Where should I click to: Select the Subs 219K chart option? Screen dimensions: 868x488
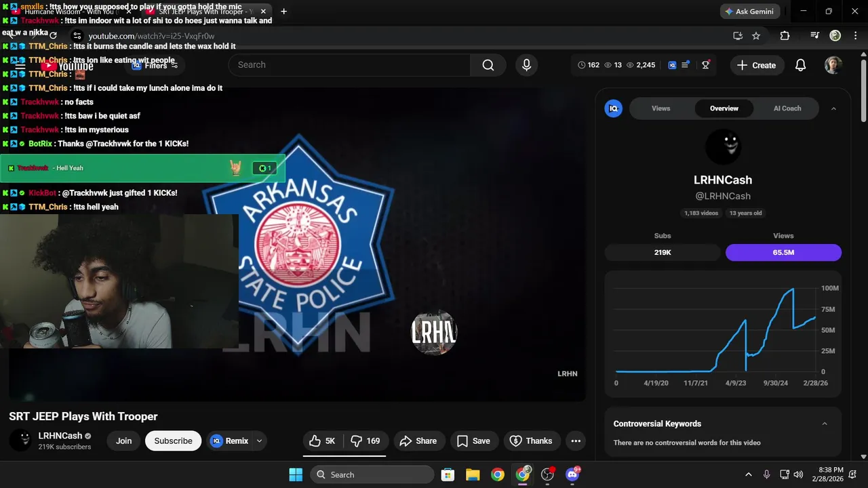[663, 253]
